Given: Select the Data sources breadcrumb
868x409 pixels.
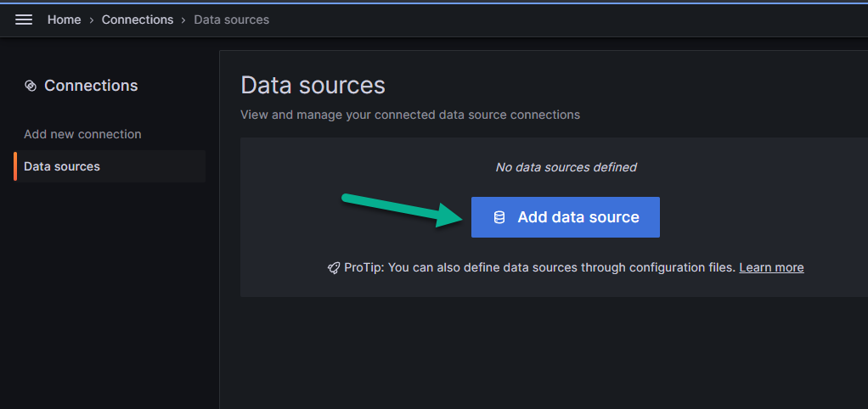Looking at the screenshot, I should [x=231, y=20].
